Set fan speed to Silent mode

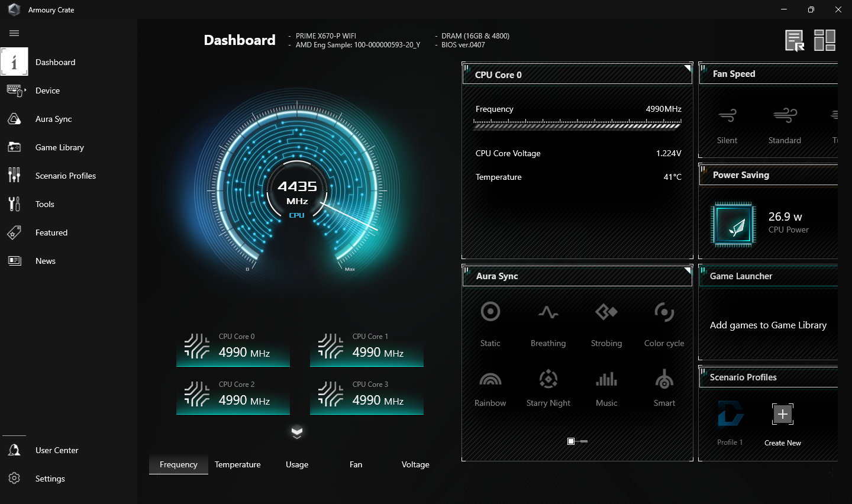point(727,116)
